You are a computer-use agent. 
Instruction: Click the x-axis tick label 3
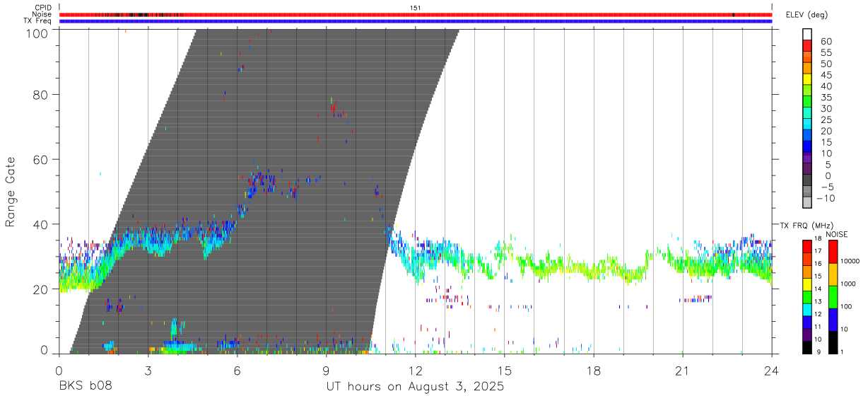pyautogui.click(x=148, y=371)
